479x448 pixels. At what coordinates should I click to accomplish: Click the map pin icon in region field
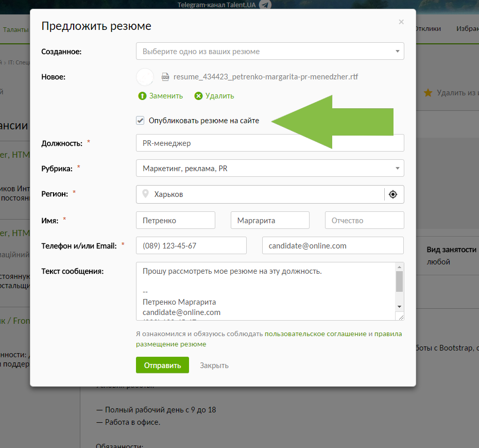click(146, 194)
